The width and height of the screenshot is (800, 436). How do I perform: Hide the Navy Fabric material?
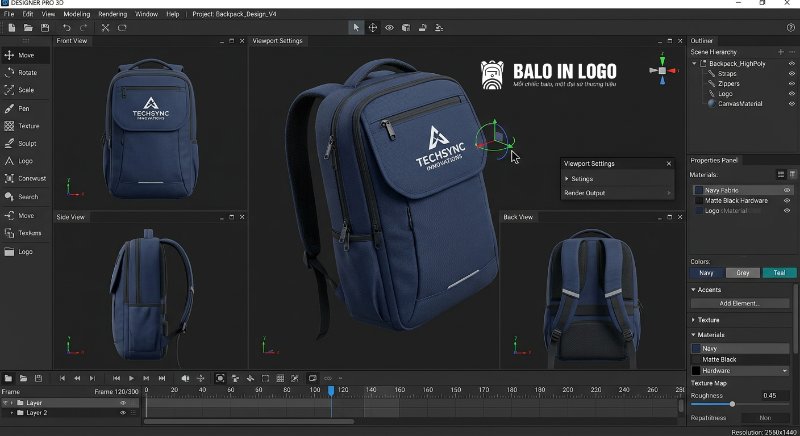(787, 189)
